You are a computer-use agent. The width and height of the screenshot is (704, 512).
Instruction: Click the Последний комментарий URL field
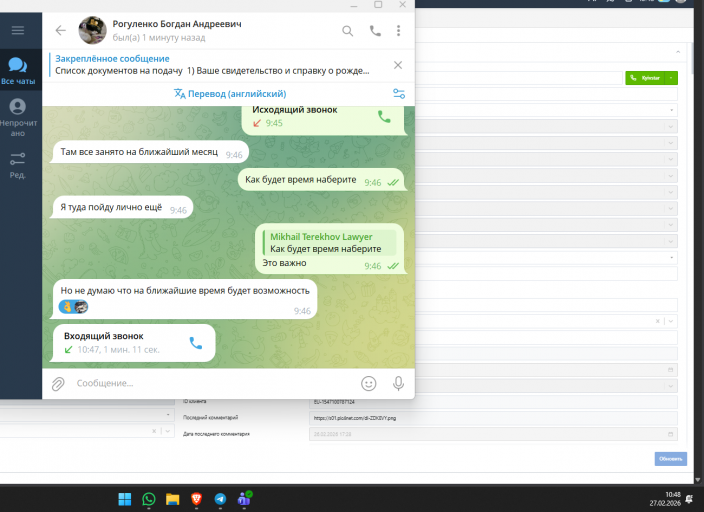click(x=493, y=418)
